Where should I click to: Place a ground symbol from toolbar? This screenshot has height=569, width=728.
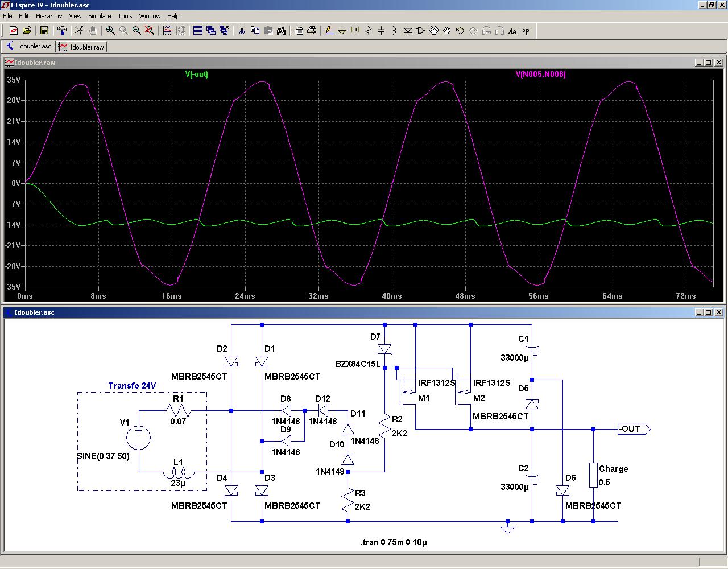click(x=342, y=31)
